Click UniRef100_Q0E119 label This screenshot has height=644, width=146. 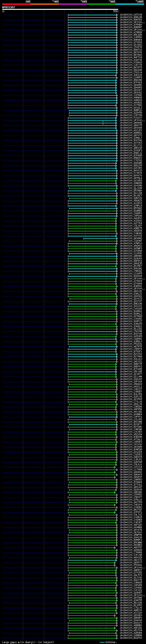point(131,75)
